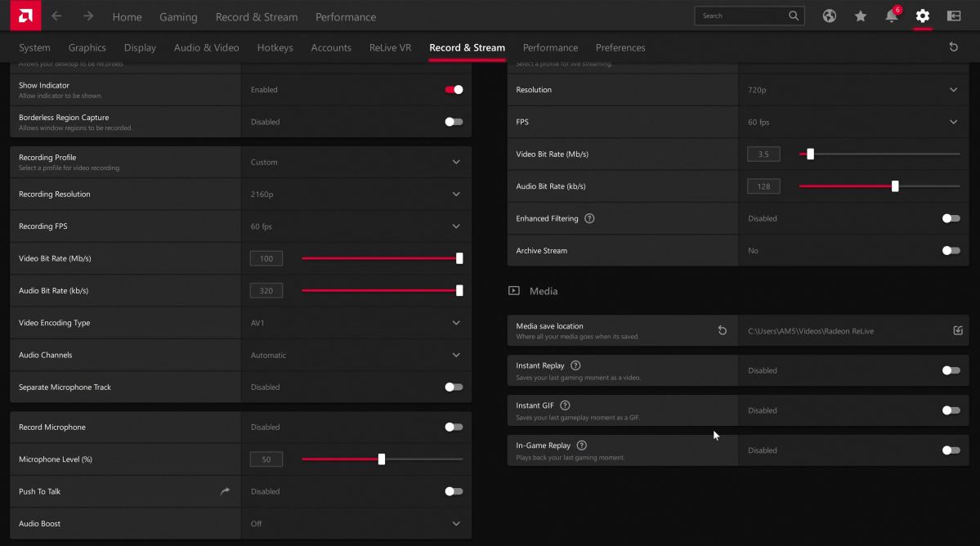Click the favorites star icon
This screenshot has width=980, height=546.
(861, 16)
